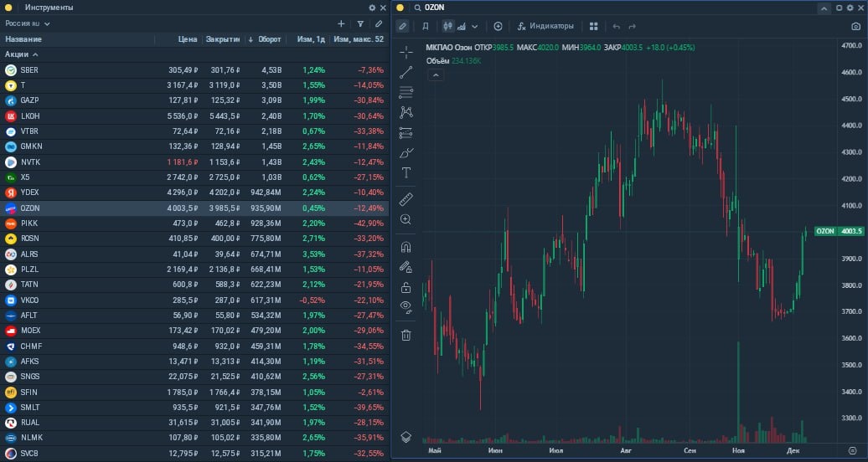This screenshot has height=462, width=868.
Task: Select the crosshair cursor tool
Action: pos(406,52)
